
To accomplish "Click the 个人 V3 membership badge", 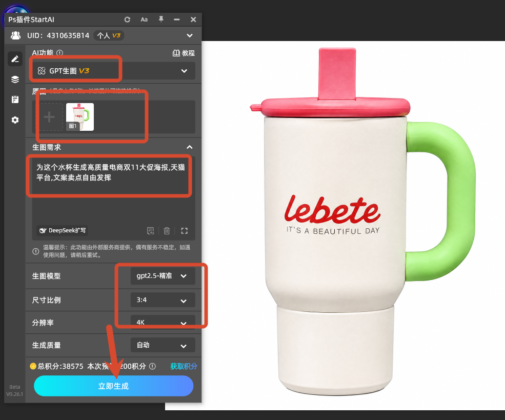I will point(109,35).
